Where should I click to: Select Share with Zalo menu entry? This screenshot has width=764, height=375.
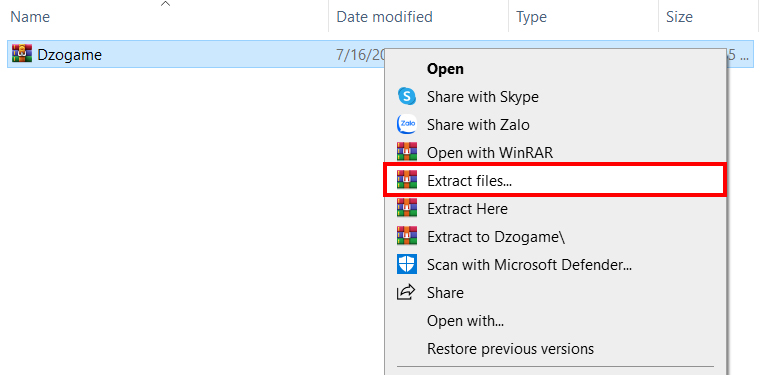click(555, 125)
